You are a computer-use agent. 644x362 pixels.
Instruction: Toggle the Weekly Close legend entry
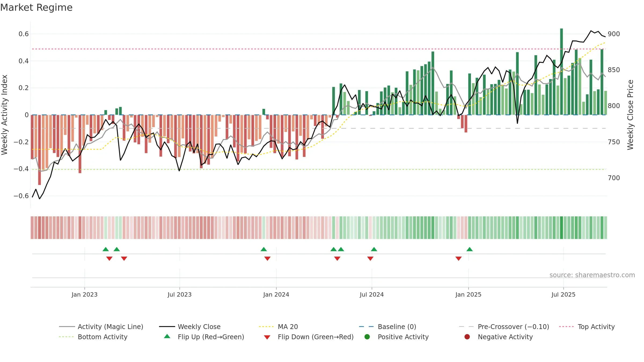[x=190, y=327]
